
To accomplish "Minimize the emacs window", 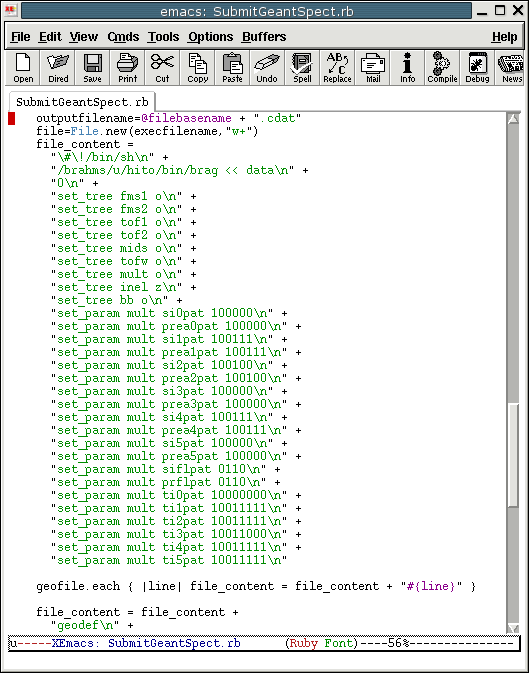I will (482, 11).
